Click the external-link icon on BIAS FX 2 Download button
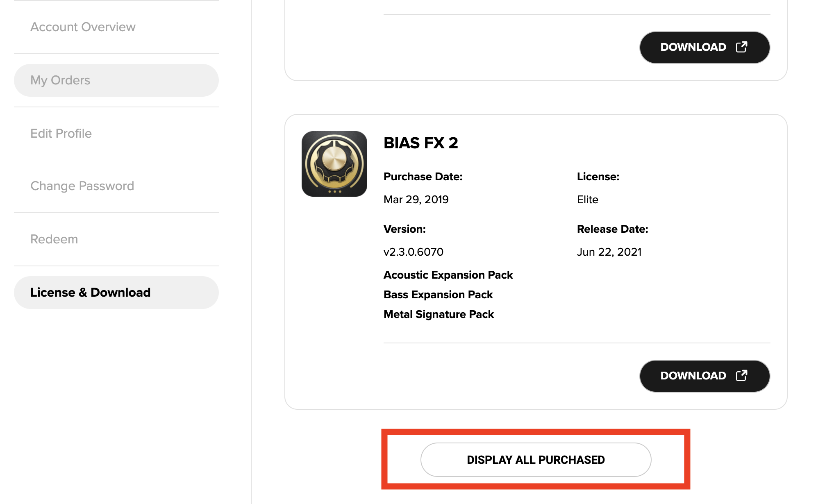Screen dimensions: 818x504 pos(741,375)
